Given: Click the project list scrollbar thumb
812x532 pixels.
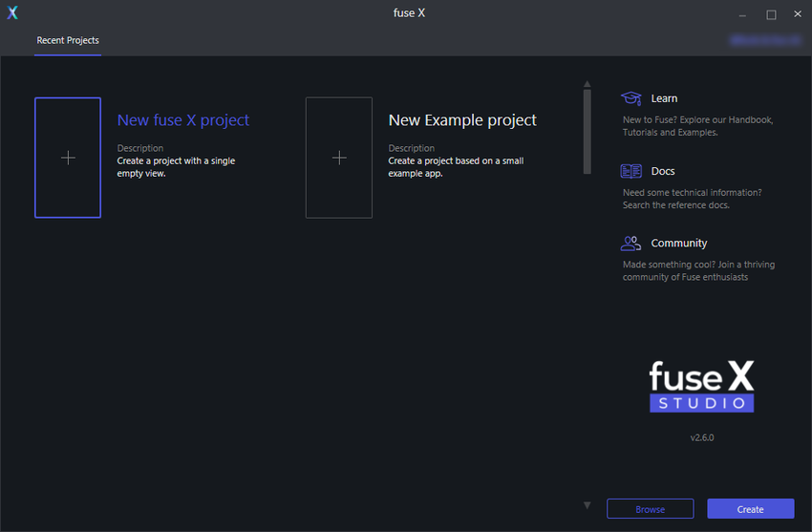Looking at the screenshot, I should 587,132.
